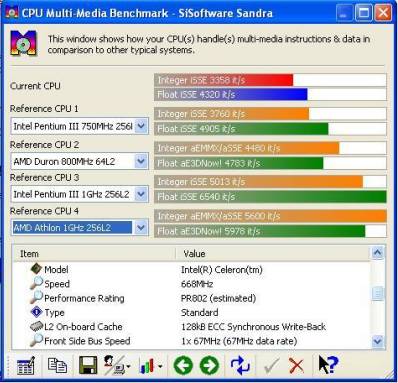This screenshot has width=398, height=383.
Task: Click the context help cursor icon
Action: 328,365
